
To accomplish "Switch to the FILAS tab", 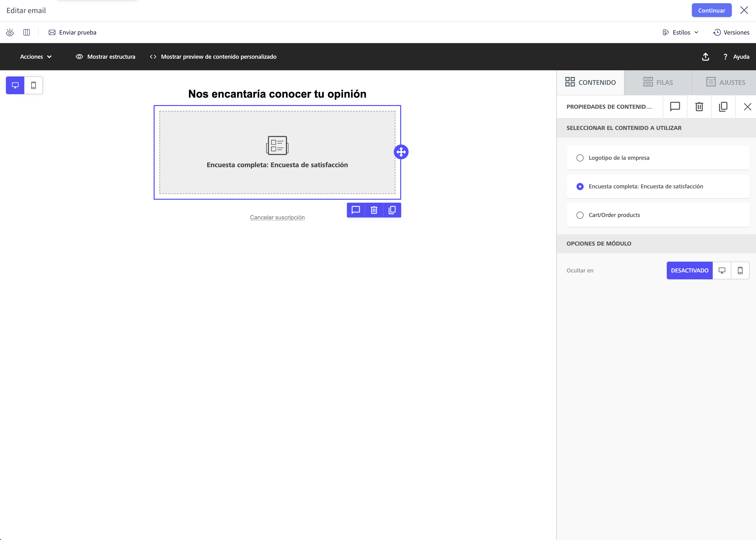I will tap(658, 82).
